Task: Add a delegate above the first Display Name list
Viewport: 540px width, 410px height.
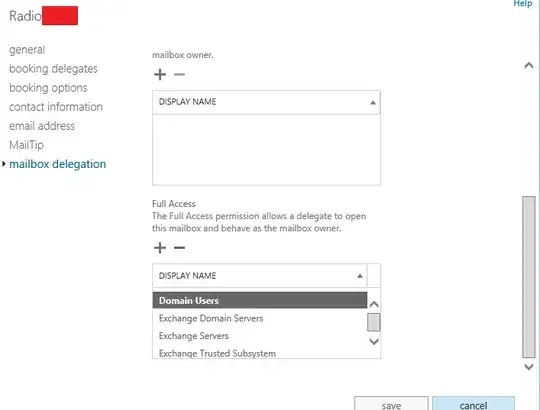Action: coord(160,74)
